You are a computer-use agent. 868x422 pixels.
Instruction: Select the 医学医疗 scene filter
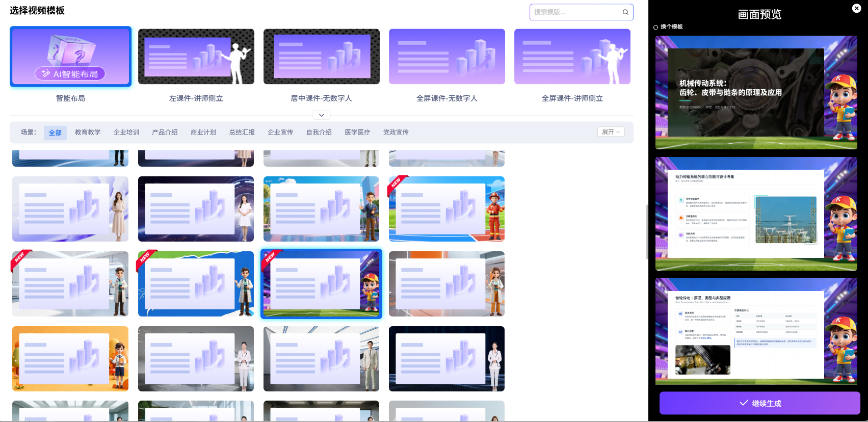[357, 133]
